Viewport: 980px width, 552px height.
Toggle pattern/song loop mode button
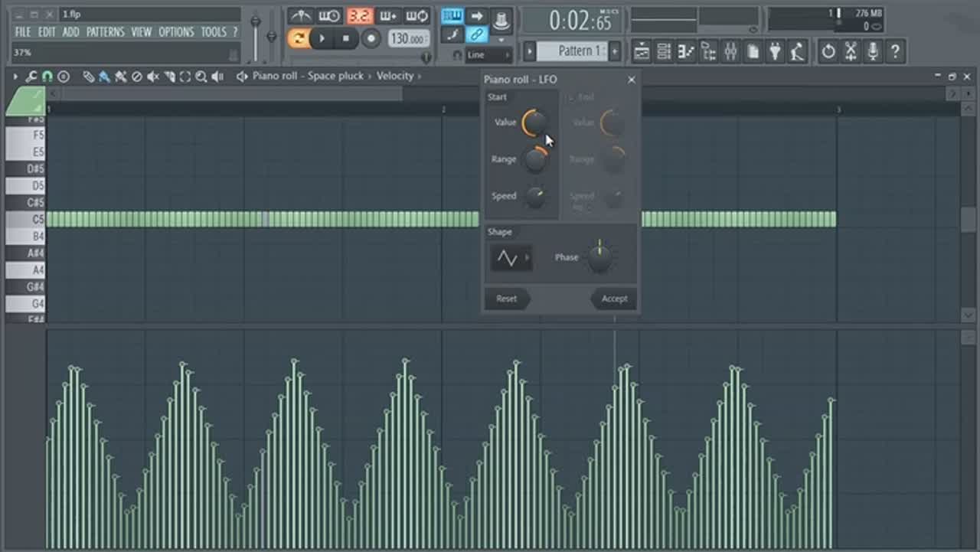tap(298, 38)
